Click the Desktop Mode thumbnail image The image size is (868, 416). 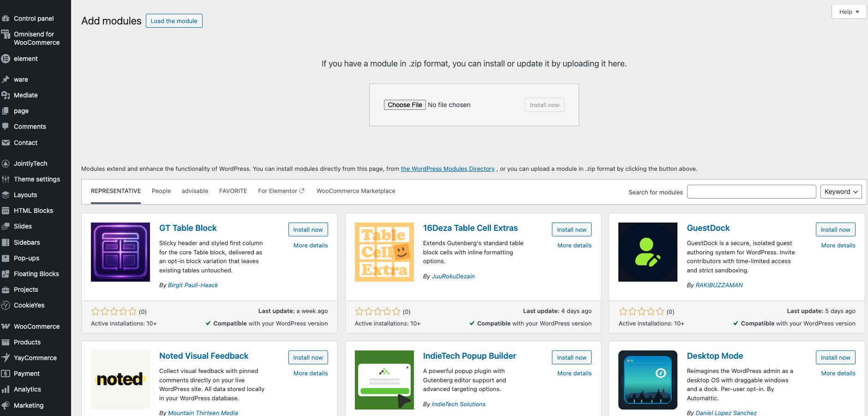[648, 380]
